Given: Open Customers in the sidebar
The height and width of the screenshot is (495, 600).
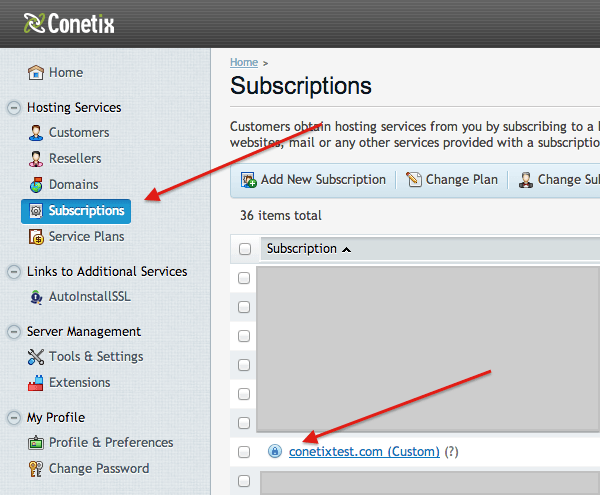Looking at the screenshot, I should click(x=69, y=132).
